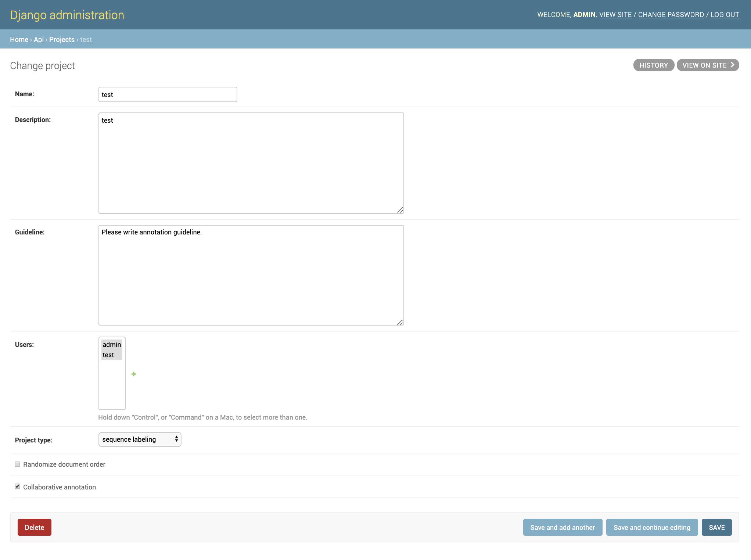This screenshot has height=560, width=751.
Task: Open the Api section from the breadcrumb
Action: [39, 39]
